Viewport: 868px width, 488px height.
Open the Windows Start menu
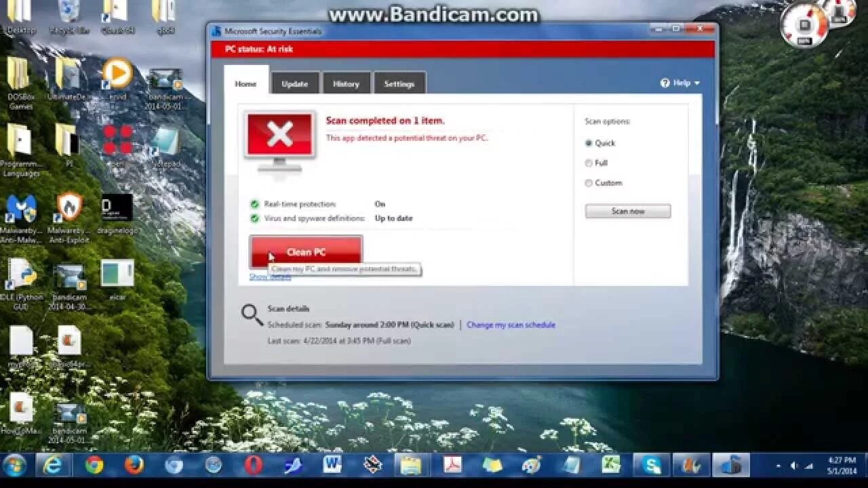[x=14, y=465]
